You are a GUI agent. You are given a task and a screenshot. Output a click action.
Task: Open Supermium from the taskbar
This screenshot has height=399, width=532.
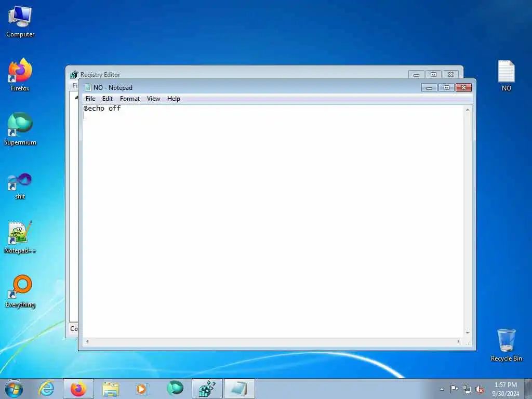[175, 388]
